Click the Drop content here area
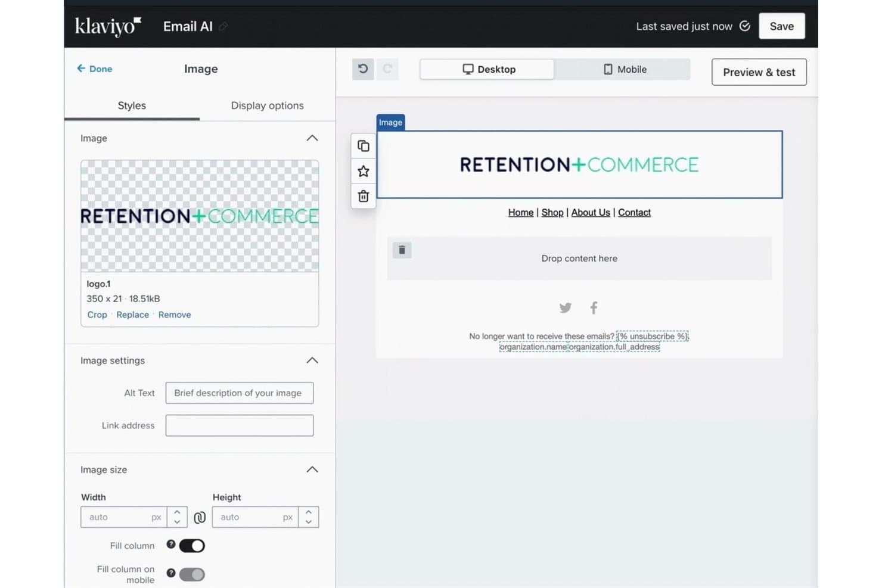 coord(579,259)
